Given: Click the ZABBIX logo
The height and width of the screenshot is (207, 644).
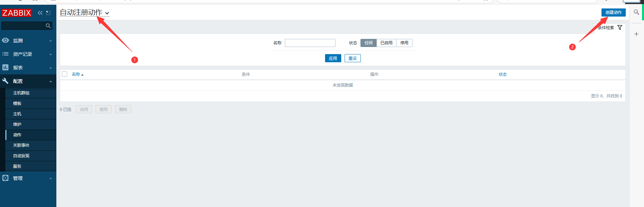Looking at the screenshot, I should tap(17, 13).
